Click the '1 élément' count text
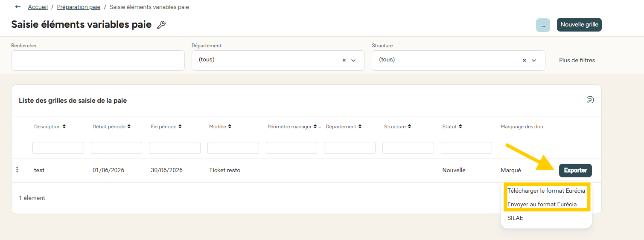 (x=32, y=198)
